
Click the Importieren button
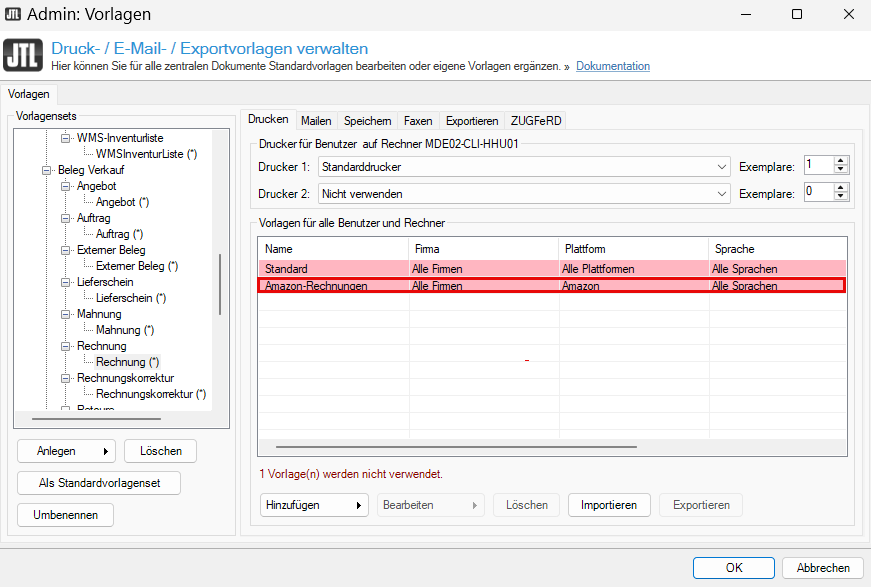pos(609,505)
